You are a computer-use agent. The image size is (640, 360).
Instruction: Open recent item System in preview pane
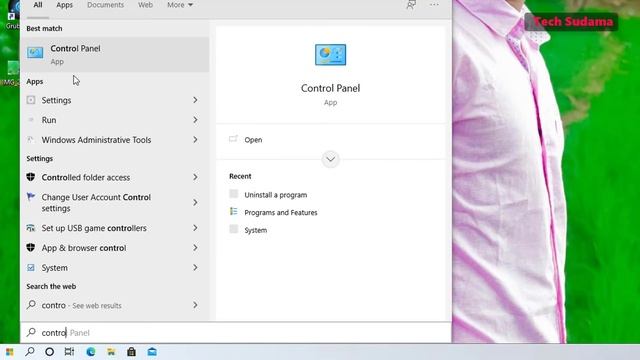256,230
